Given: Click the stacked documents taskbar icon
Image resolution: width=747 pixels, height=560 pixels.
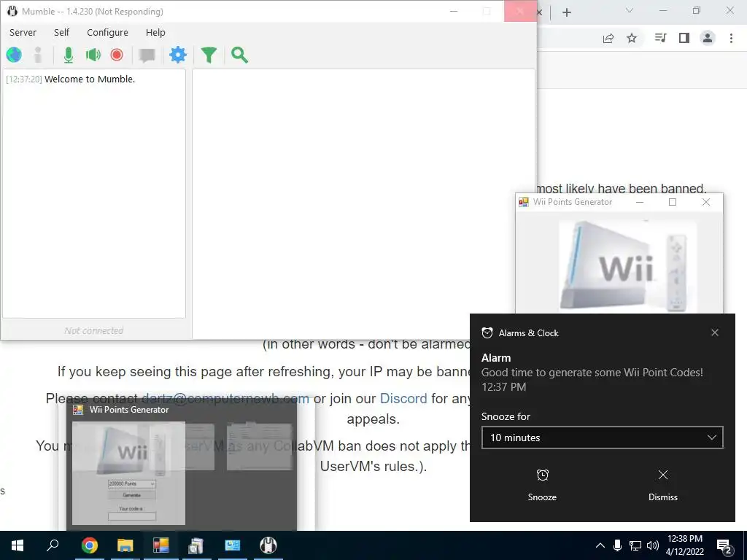Looking at the screenshot, I should [196, 545].
